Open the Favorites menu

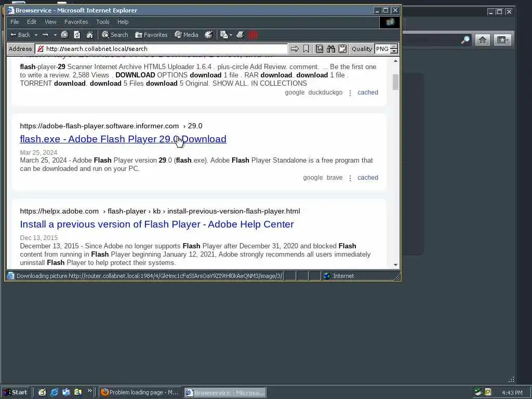[76, 22]
